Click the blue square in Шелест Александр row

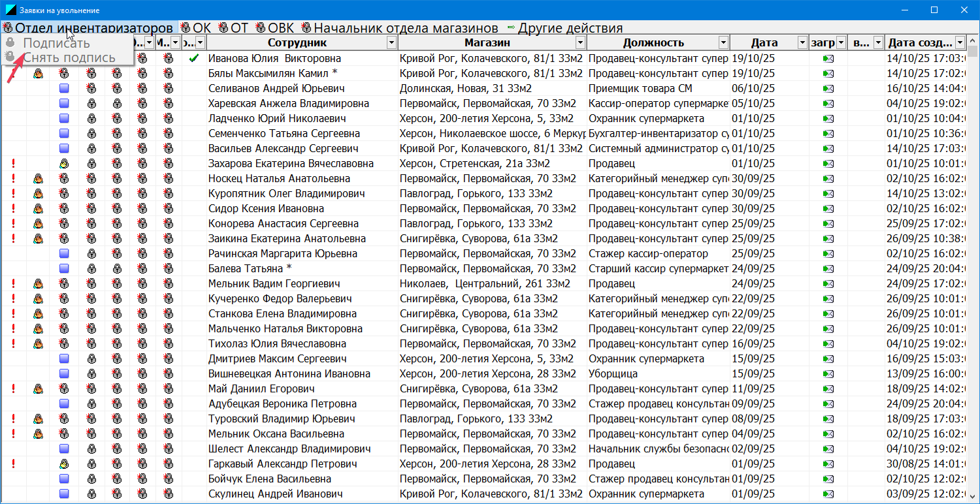(64, 449)
